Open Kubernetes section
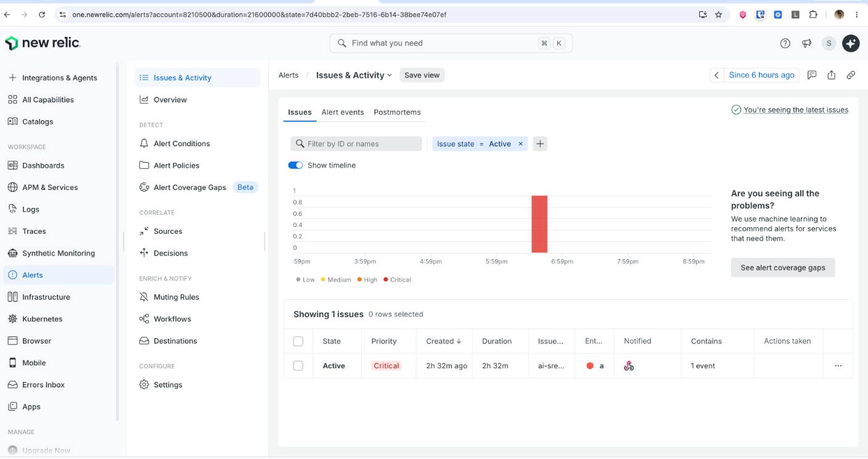The width and height of the screenshot is (868, 459). [59, 319]
